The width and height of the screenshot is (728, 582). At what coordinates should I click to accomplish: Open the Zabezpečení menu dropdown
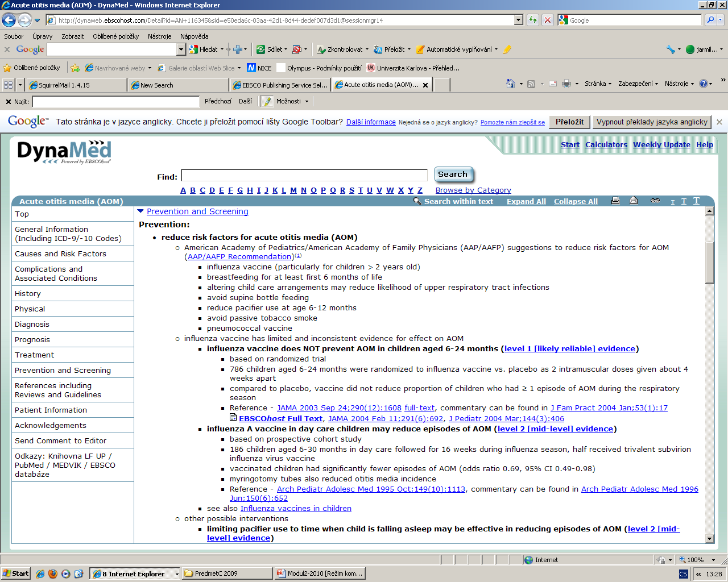pos(638,84)
